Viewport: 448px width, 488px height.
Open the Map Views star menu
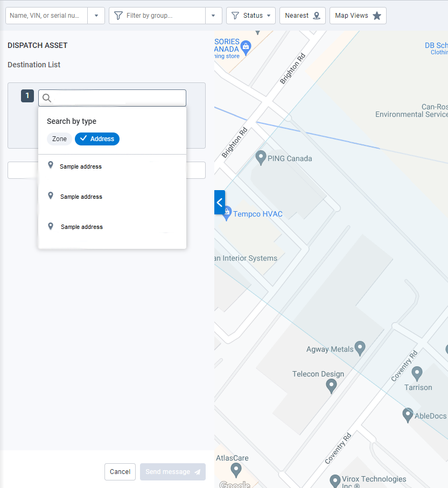tap(358, 16)
